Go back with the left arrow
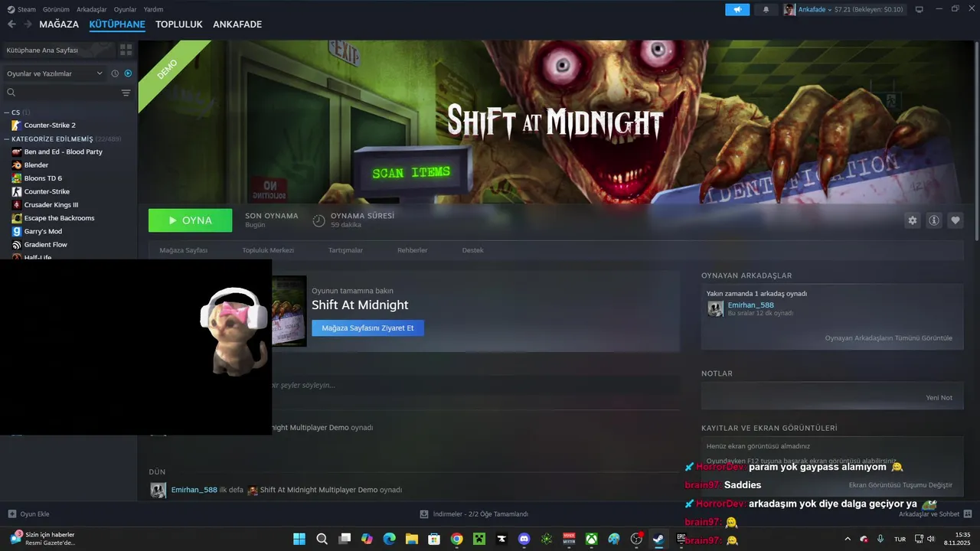The height and width of the screenshot is (551, 980). [11, 24]
